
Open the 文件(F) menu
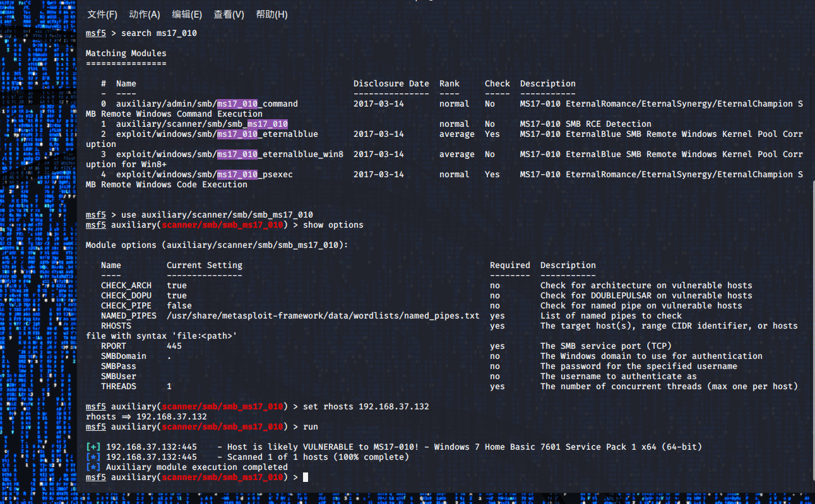102,15
